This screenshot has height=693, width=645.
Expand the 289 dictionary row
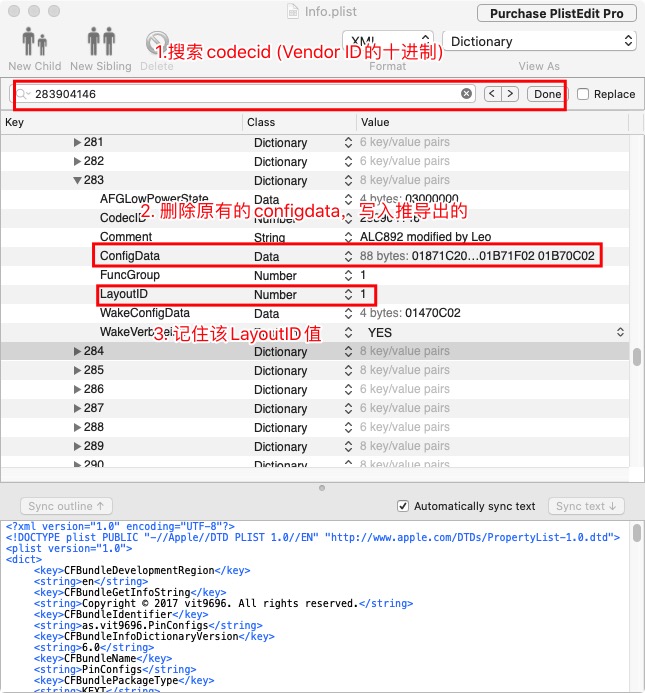pos(77,446)
